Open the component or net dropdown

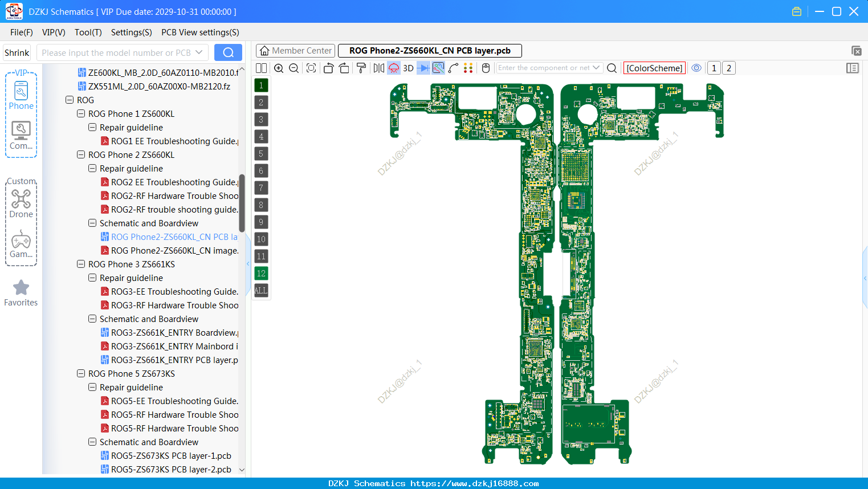(x=596, y=68)
